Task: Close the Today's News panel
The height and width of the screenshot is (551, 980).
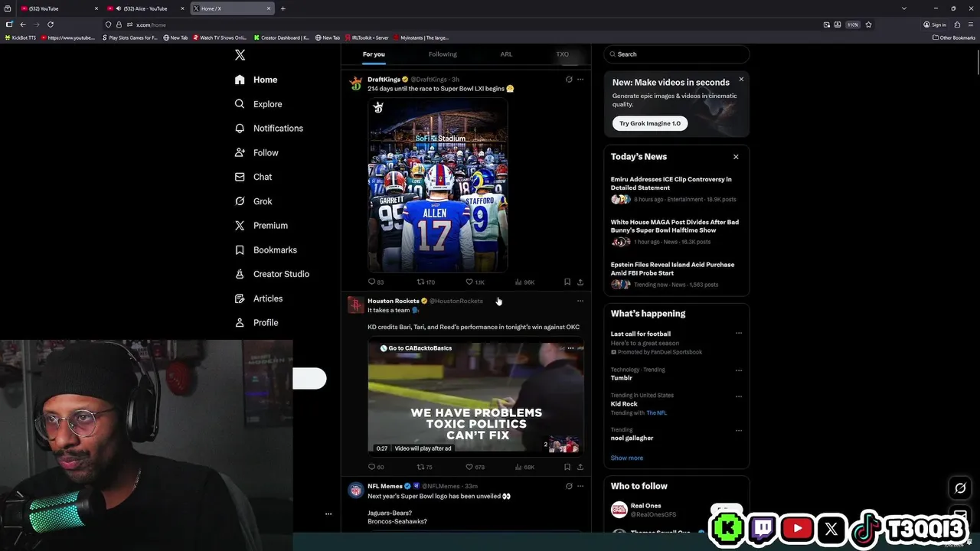Action: pos(736,157)
